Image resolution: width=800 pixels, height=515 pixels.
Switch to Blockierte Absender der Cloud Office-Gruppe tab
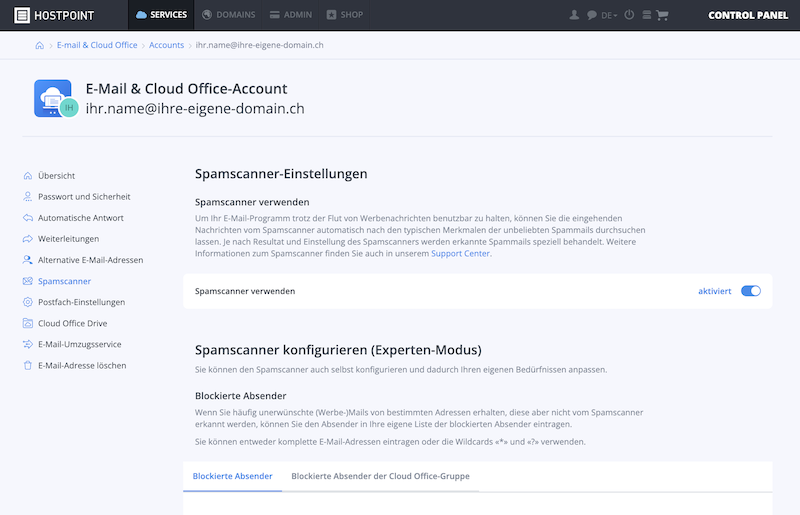[380, 476]
